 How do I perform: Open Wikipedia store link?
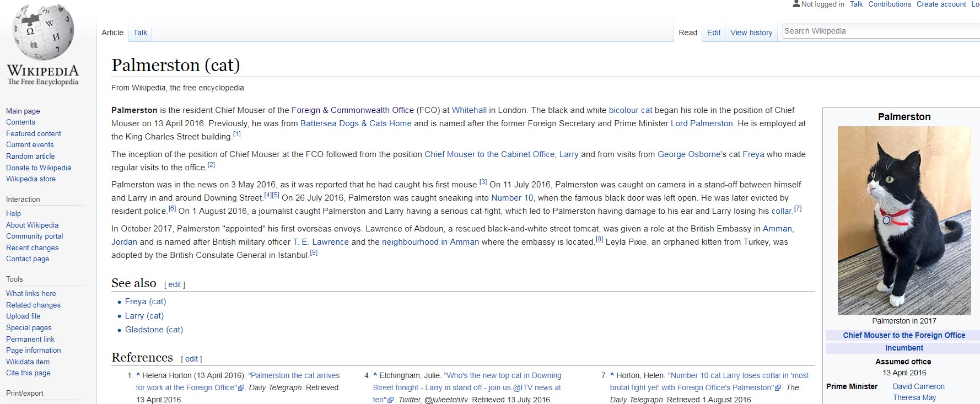pos(31,179)
